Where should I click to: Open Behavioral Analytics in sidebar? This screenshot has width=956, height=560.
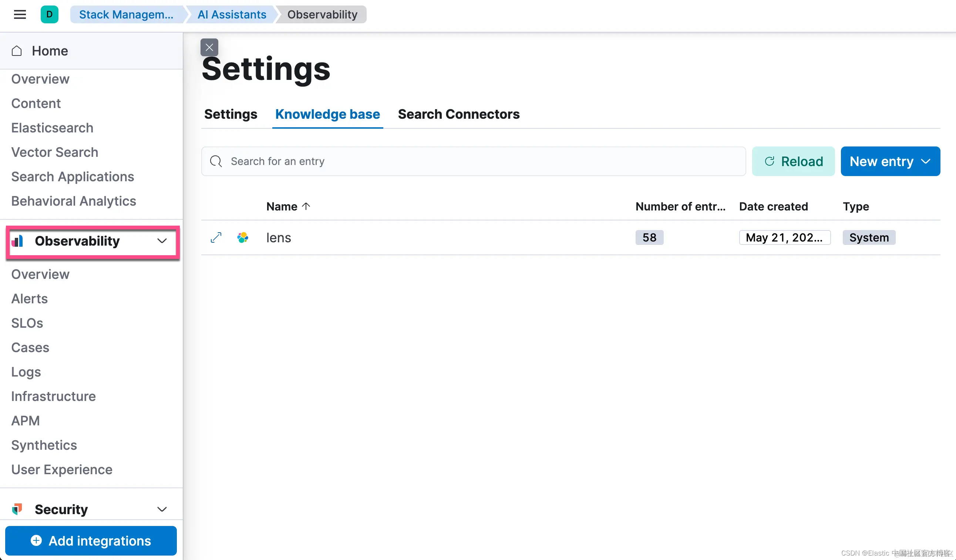click(74, 201)
